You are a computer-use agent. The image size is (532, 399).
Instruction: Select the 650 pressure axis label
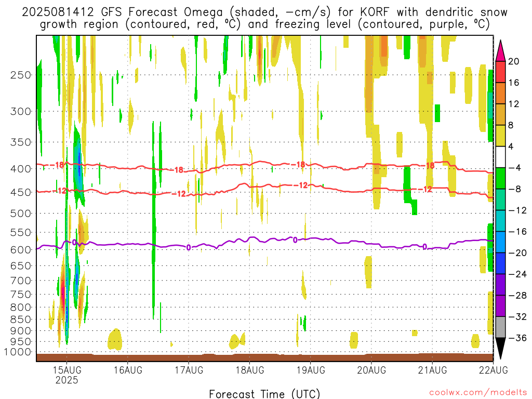point(21,265)
